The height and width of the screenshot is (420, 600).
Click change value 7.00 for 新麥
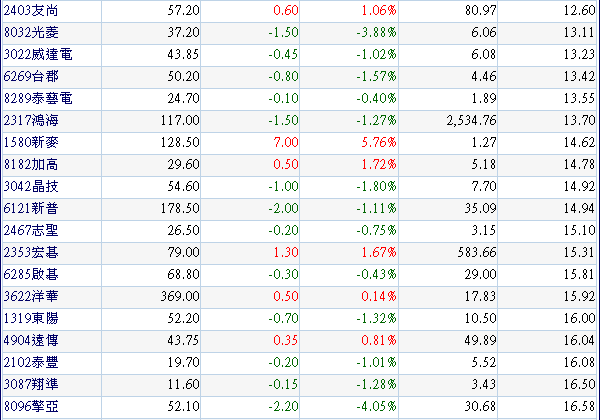point(286,142)
